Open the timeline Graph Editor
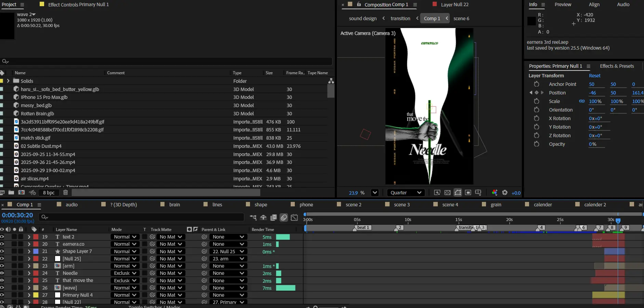This screenshot has height=308, width=644. tap(294, 217)
